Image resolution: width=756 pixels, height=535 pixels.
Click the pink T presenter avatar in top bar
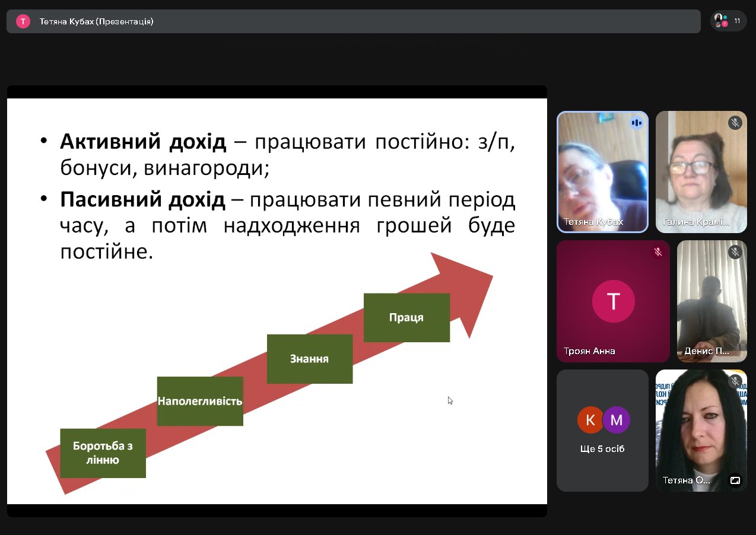point(23,21)
